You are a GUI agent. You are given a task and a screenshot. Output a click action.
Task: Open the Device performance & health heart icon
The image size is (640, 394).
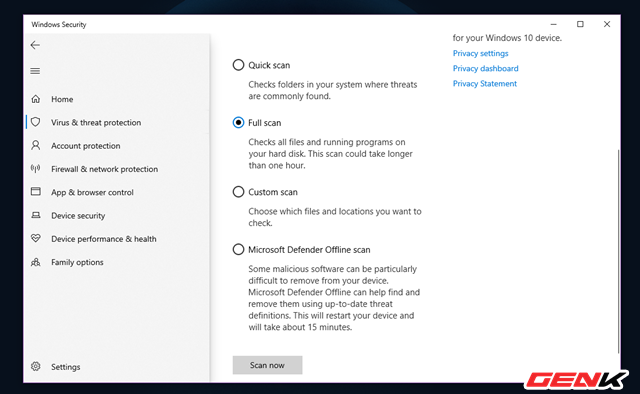click(36, 238)
